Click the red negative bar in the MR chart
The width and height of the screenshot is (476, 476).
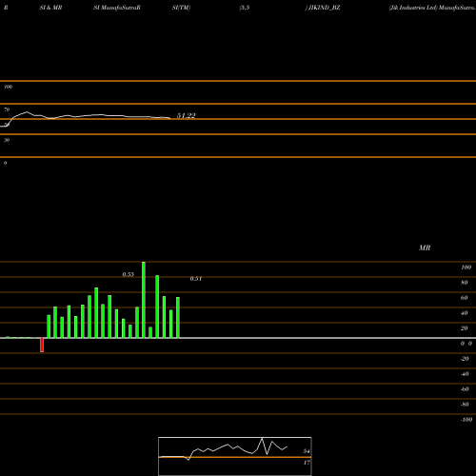pos(42,345)
